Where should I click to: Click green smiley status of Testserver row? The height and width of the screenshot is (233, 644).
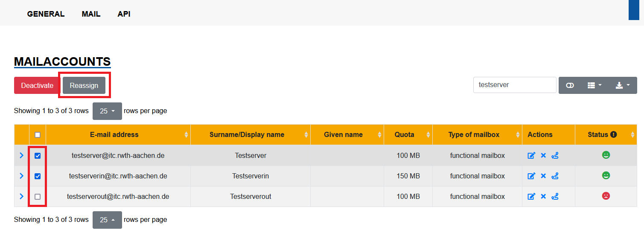pos(606,155)
